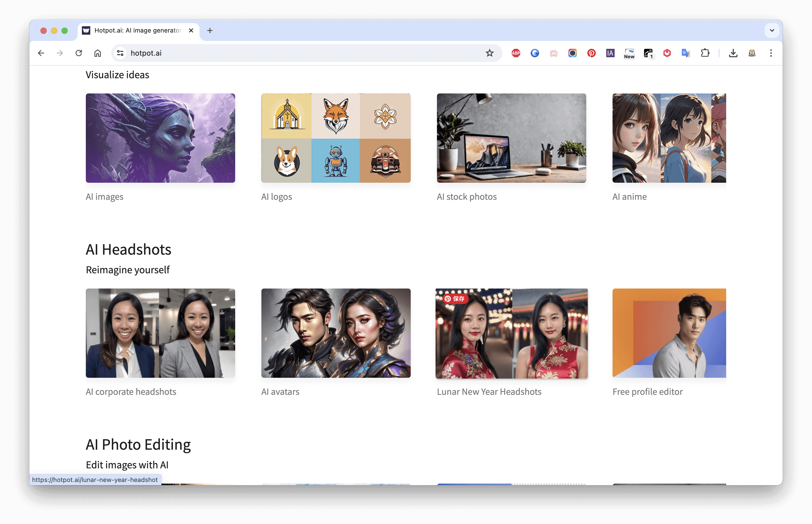Click the pink TV extension icon
Viewport: 812px width, 524px height.
[553, 53]
